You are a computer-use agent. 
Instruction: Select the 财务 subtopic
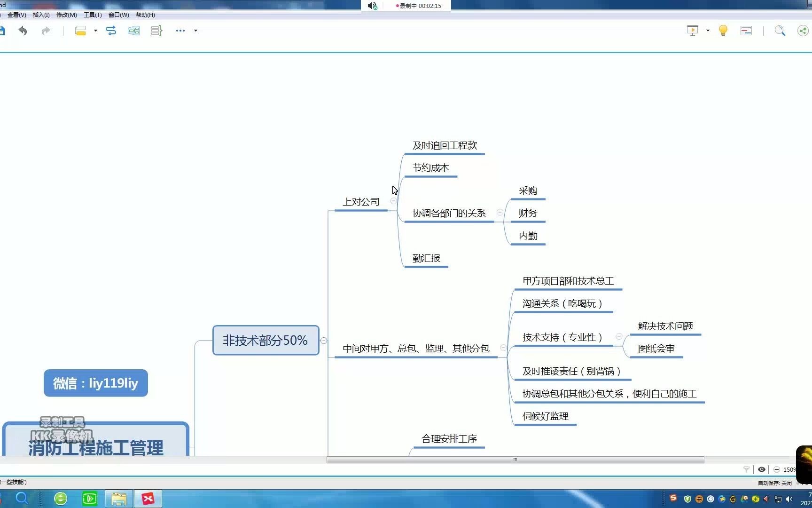(528, 213)
